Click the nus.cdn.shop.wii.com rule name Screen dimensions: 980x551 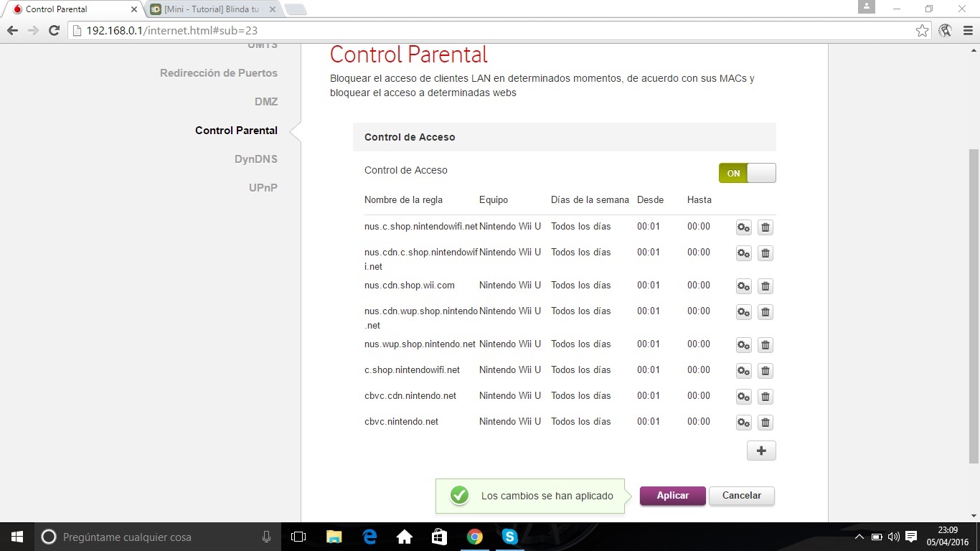[x=410, y=286]
